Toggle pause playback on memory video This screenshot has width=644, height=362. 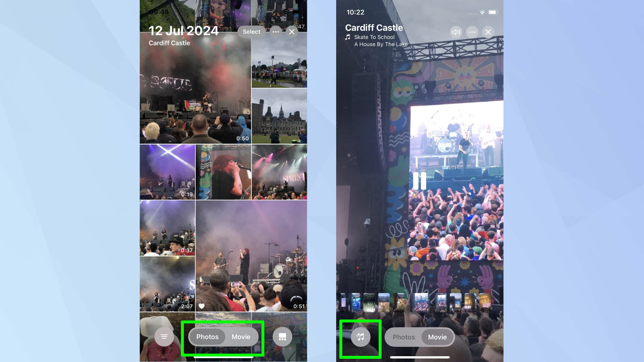[420, 181]
